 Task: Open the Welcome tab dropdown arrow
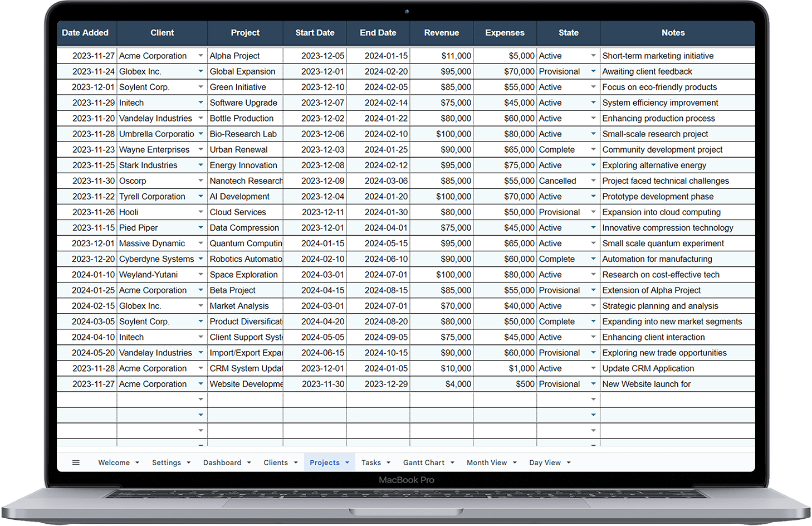coord(137,462)
